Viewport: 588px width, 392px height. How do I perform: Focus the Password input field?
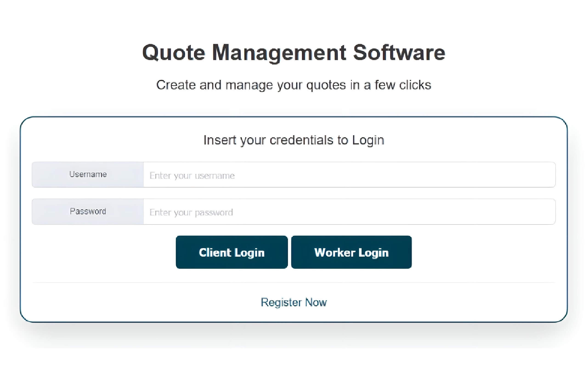[x=349, y=212]
